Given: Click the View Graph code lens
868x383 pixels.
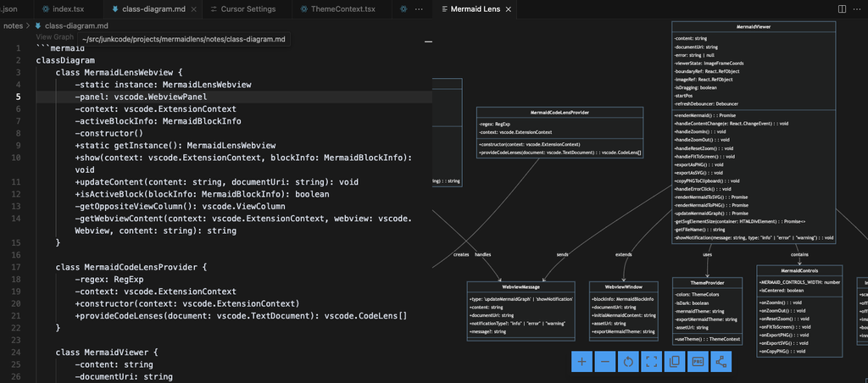Looking at the screenshot, I should [55, 37].
